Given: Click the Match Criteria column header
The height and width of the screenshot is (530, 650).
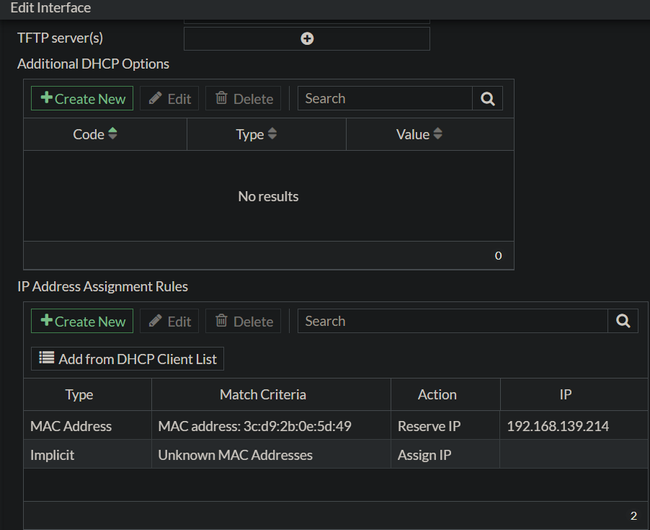Looking at the screenshot, I should tap(263, 395).
